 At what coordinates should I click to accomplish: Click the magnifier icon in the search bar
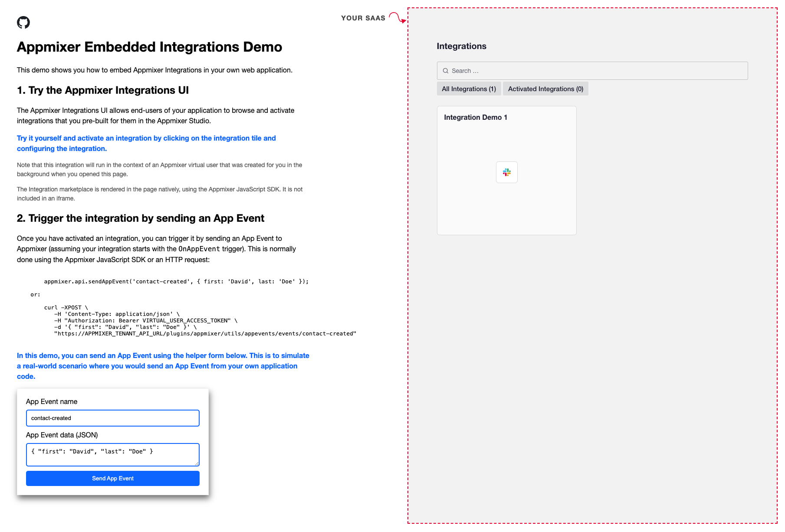coord(445,71)
